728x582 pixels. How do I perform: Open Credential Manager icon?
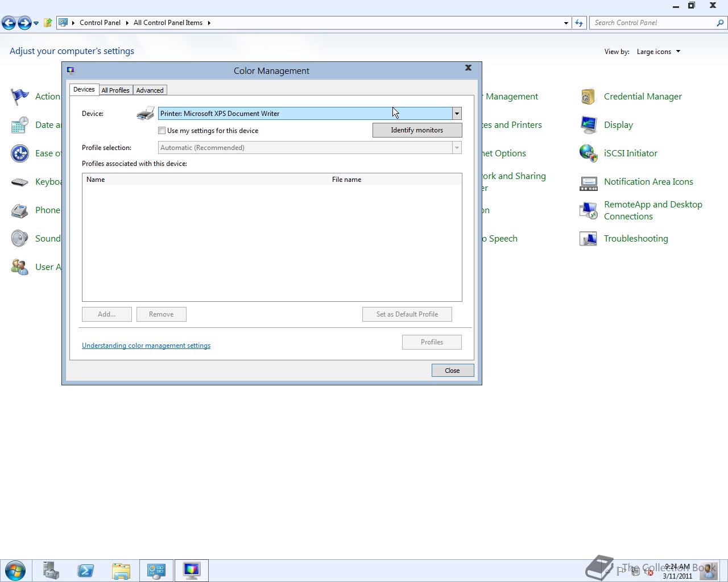click(x=589, y=97)
